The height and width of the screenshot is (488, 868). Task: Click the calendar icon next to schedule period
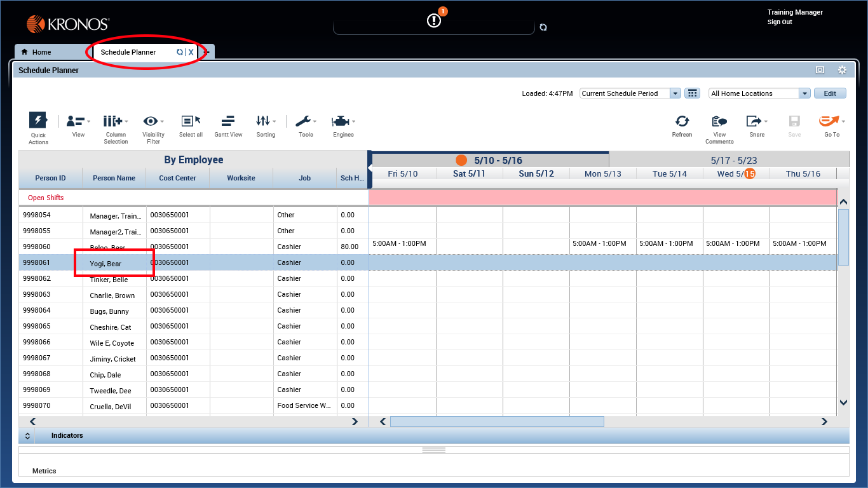pyautogui.click(x=692, y=93)
